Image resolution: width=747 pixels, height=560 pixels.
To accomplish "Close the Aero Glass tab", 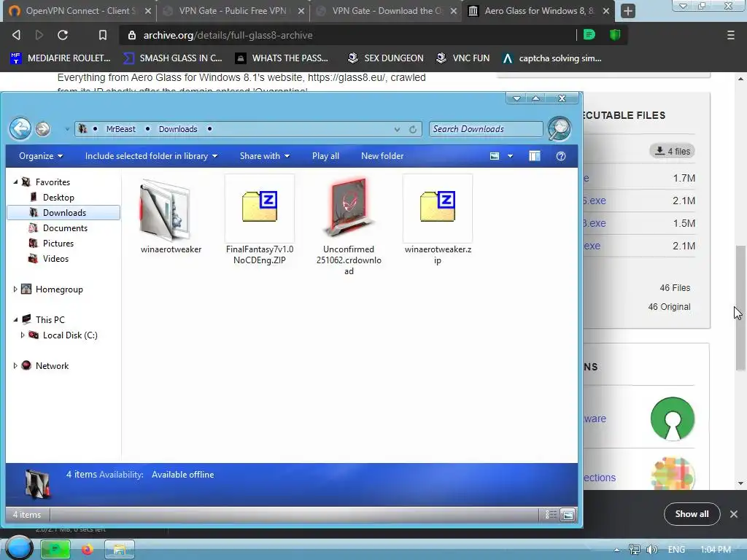I will click(606, 11).
